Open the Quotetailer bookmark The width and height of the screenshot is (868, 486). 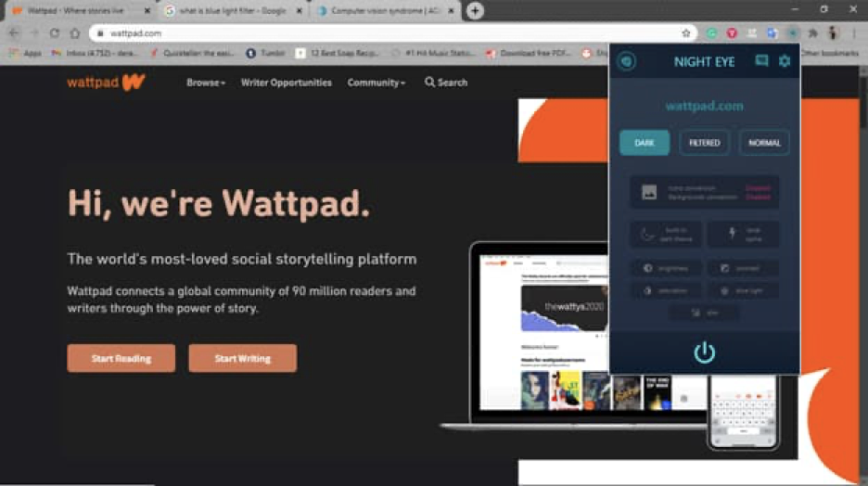pyautogui.click(x=192, y=53)
